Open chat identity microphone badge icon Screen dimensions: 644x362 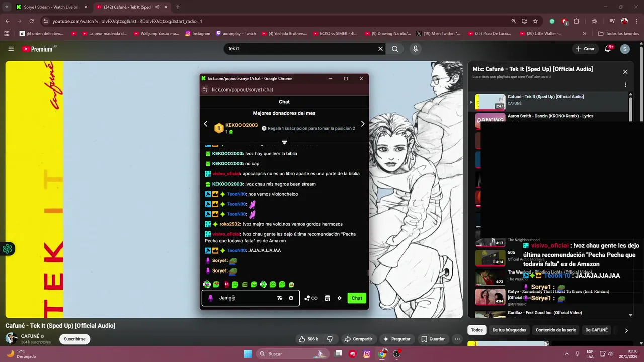tap(211, 298)
